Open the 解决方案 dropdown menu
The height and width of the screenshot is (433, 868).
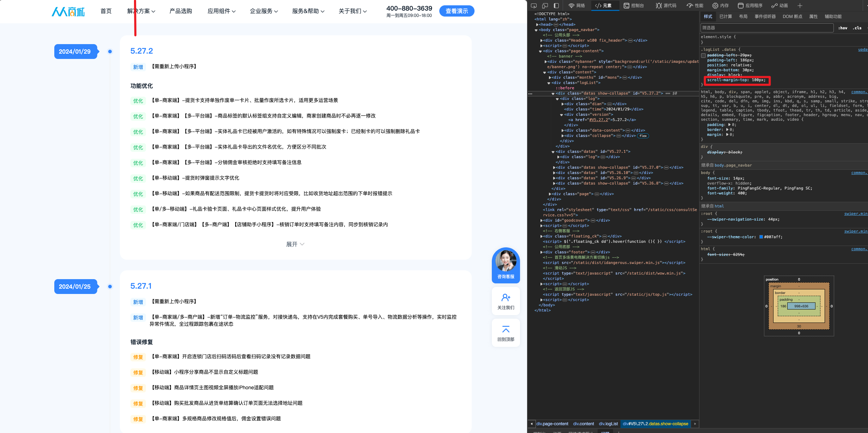[141, 11]
